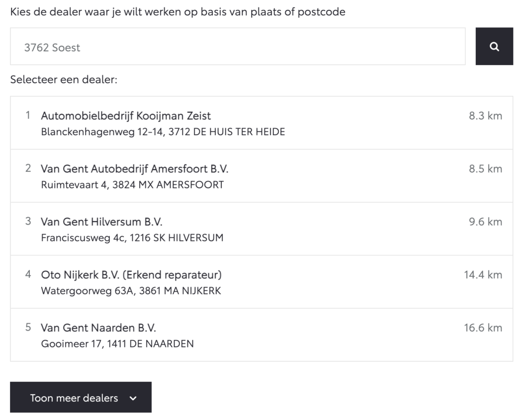520x420 pixels.
Task: Click the 9.6 km distance label
Action: click(485, 222)
